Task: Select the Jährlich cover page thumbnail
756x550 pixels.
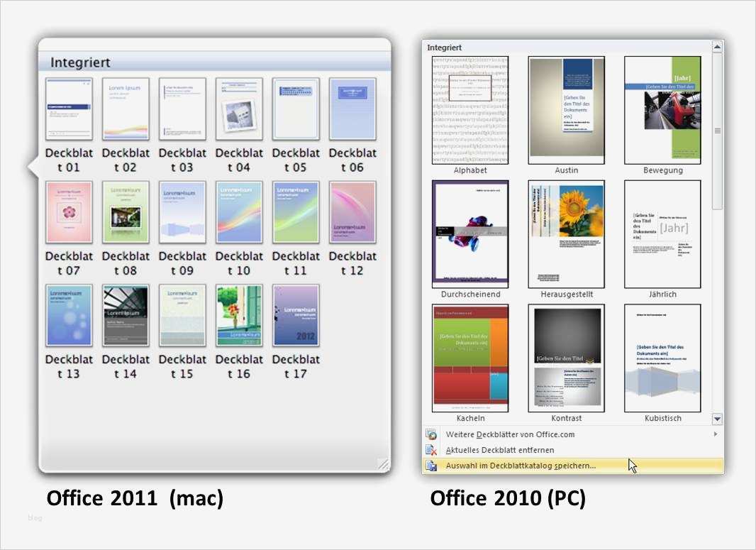Action: (662, 234)
